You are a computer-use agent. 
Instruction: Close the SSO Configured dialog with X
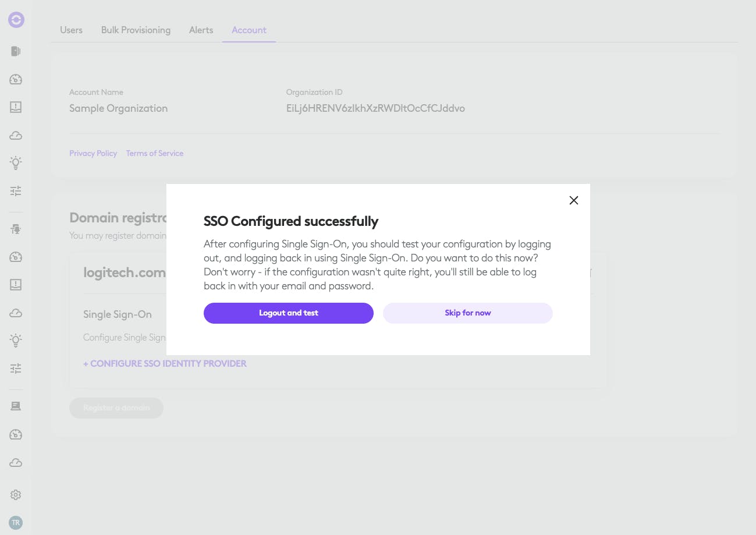(x=574, y=200)
